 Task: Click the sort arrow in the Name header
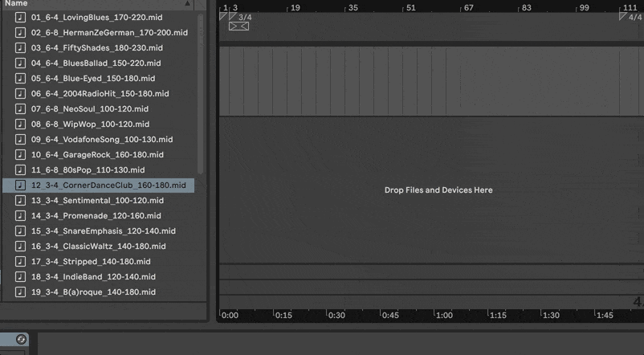click(x=187, y=4)
